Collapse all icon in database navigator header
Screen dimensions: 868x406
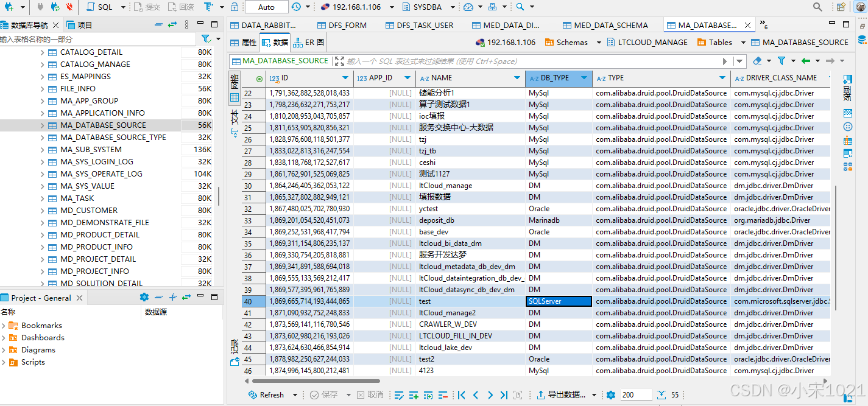coord(158,24)
